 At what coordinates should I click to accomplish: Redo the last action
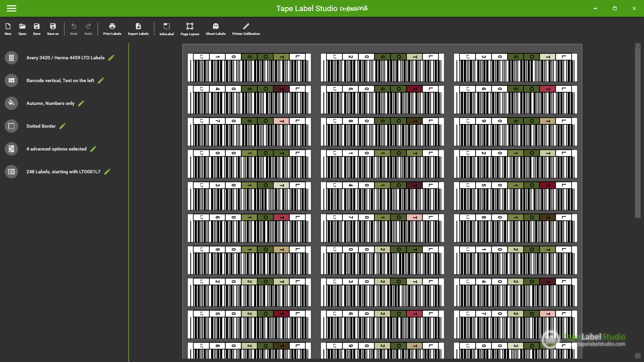pos(88,29)
